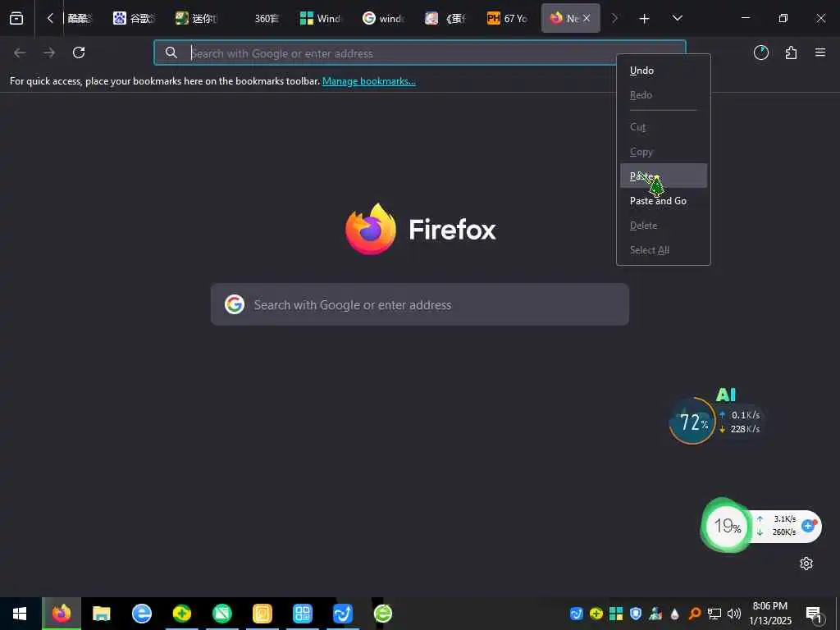
Task: Click the scroll tabs left arrow
Action: point(50,18)
